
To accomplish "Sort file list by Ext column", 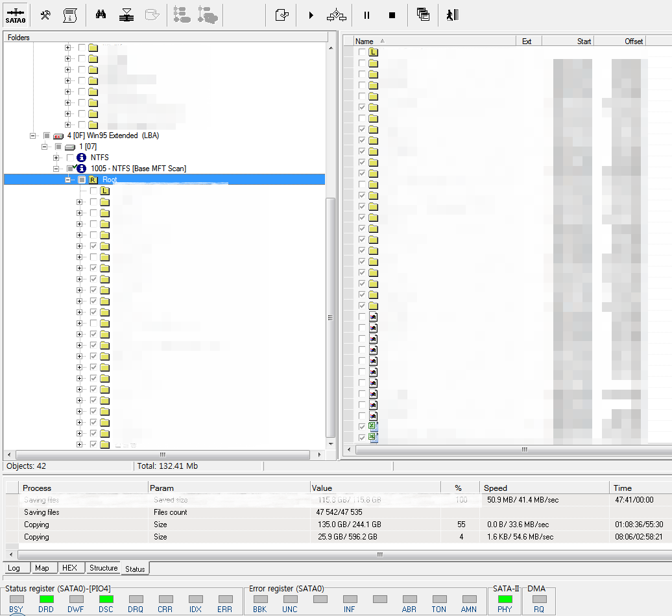I will [529, 41].
